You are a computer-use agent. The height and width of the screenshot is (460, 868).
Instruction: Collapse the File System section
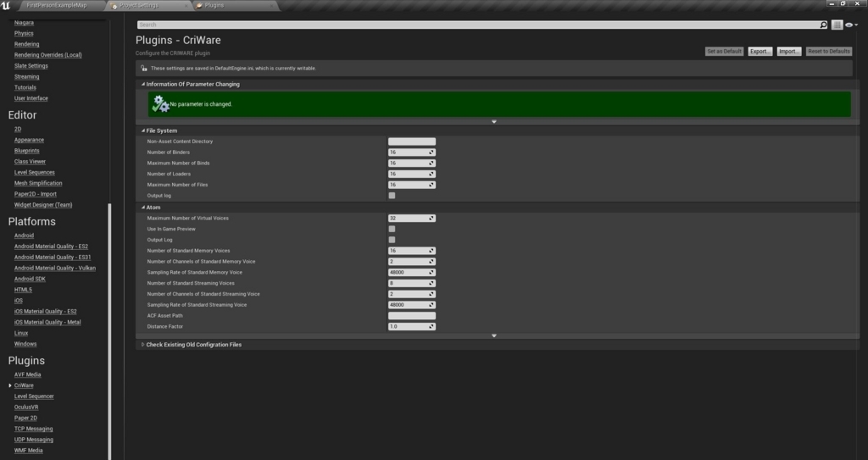[142, 130]
